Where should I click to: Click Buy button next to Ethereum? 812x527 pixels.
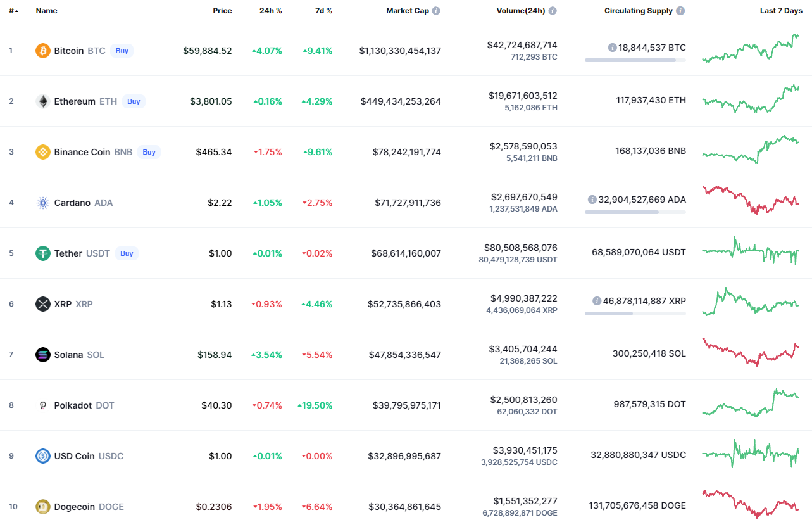pos(134,101)
